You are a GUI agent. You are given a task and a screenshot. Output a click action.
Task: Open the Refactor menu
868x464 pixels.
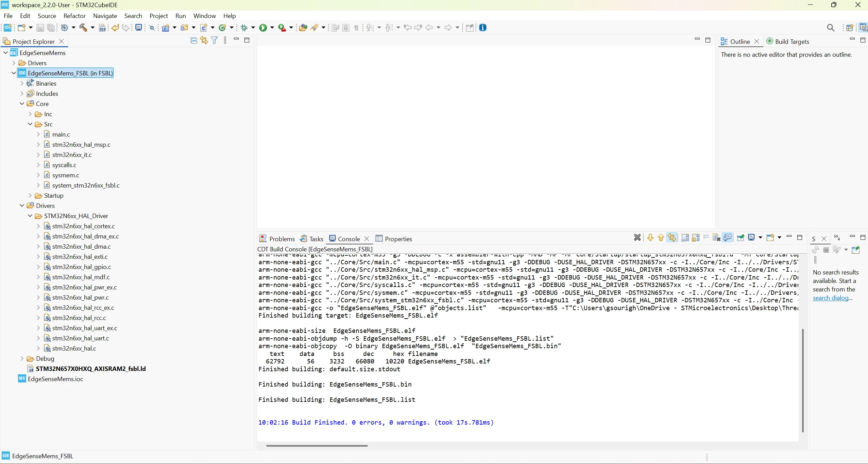[74, 16]
